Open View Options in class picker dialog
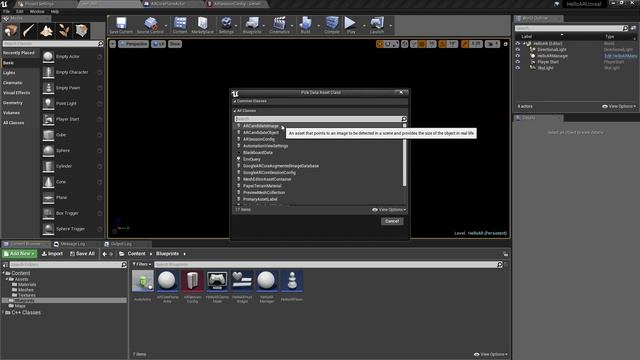 pyautogui.click(x=389, y=210)
